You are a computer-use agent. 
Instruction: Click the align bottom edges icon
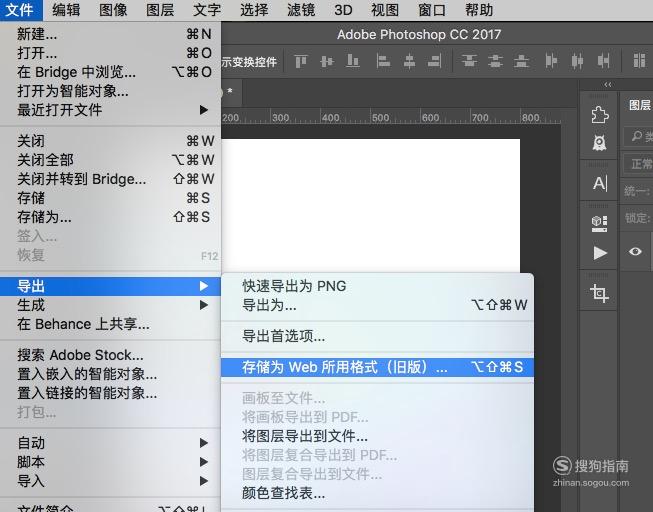353,61
